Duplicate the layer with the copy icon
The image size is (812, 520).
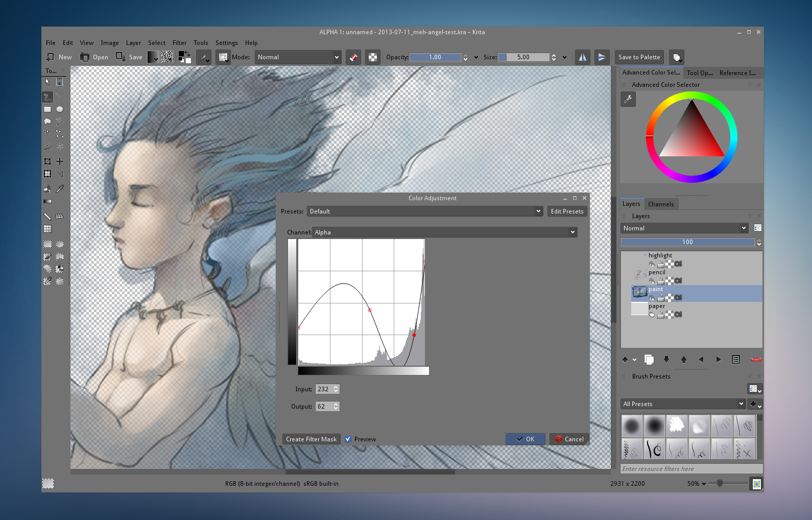click(x=649, y=360)
